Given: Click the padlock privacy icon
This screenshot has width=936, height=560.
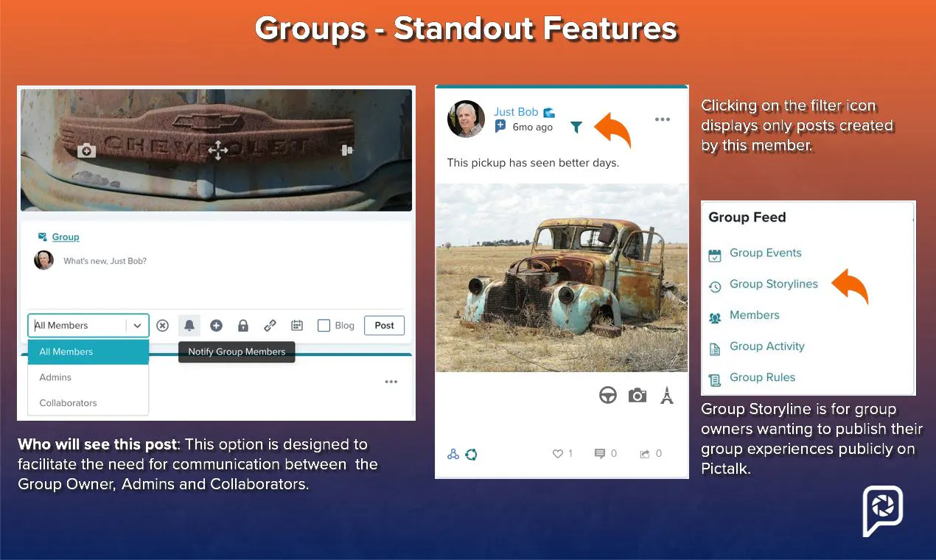Looking at the screenshot, I should click(x=242, y=326).
